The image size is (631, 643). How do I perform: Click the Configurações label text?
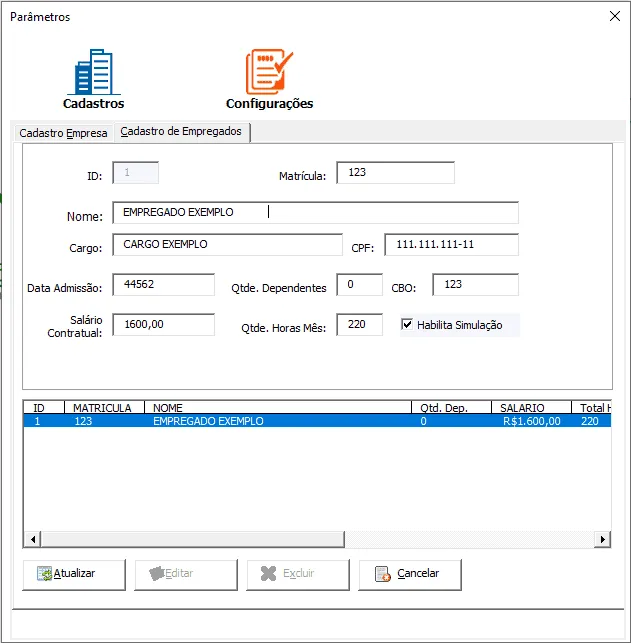(x=269, y=104)
